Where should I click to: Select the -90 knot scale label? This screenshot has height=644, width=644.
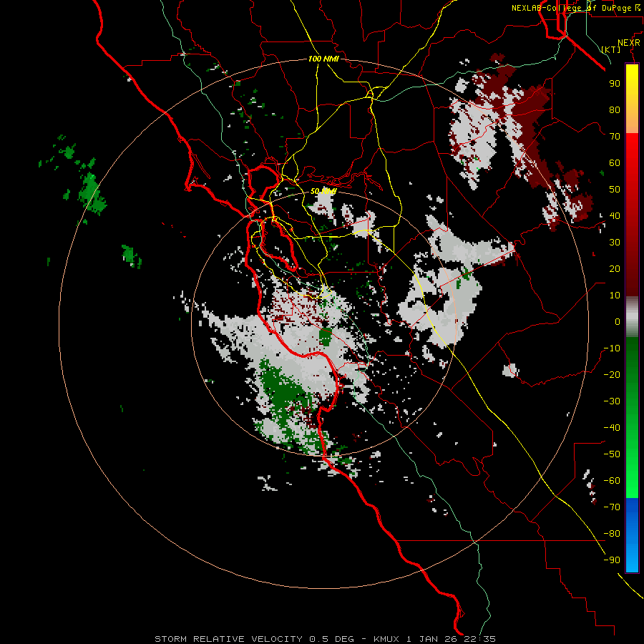pyautogui.click(x=612, y=560)
